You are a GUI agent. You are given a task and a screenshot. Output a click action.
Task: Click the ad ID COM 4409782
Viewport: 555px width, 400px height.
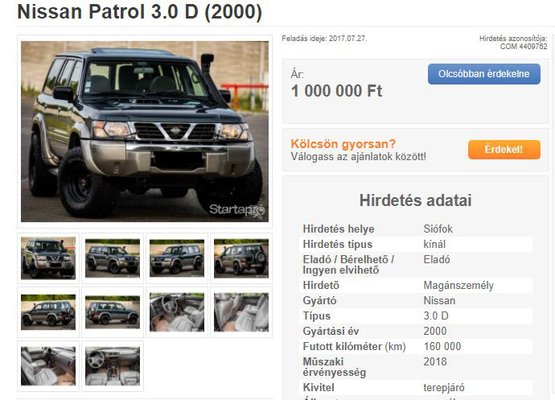[523, 46]
